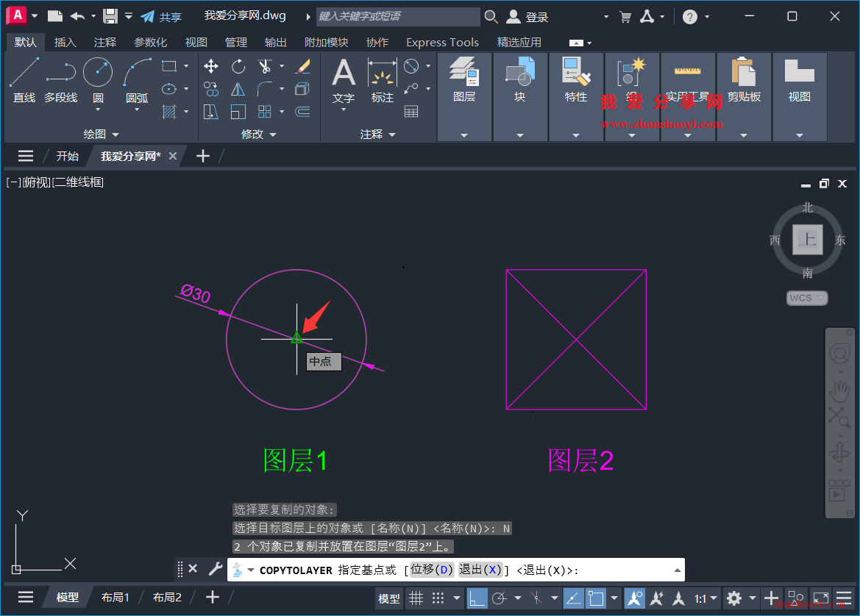Toggle snap mode dots in status bar

pyautogui.click(x=438, y=598)
